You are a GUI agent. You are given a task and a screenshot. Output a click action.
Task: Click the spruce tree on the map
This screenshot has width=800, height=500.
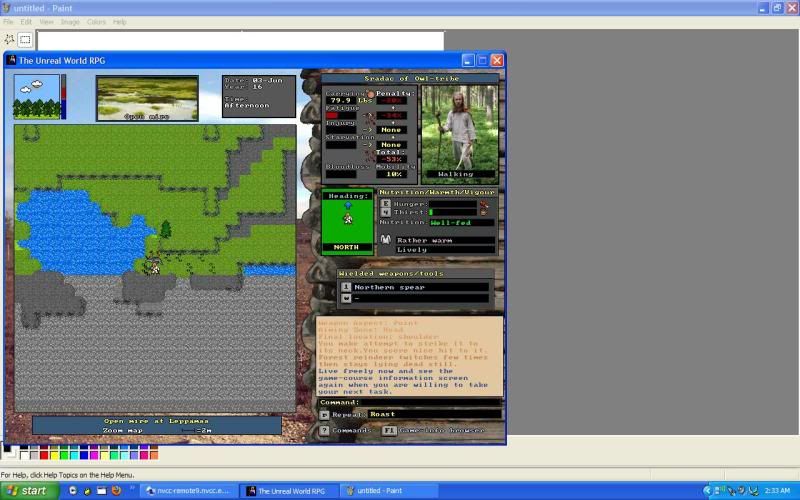pyautogui.click(x=165, y=229)
